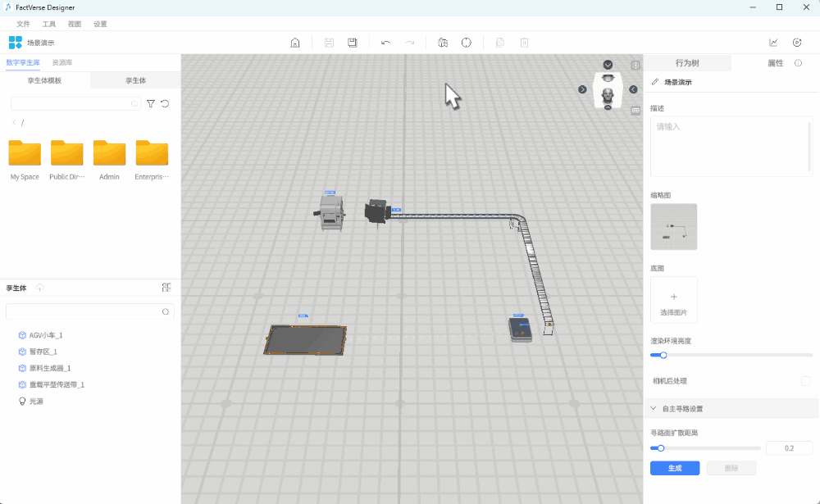Screen dimensions: 820x504
Task: Click the filter funnel icon in the library
Action: (151, 104)
